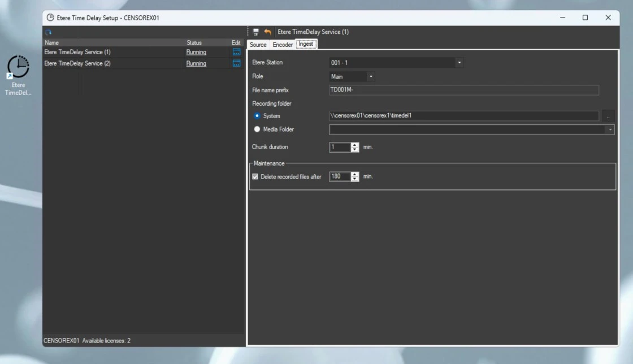Expand the Media Folder dropdown list
This screenshot has width=633, height=364.
tap(610, 129)
